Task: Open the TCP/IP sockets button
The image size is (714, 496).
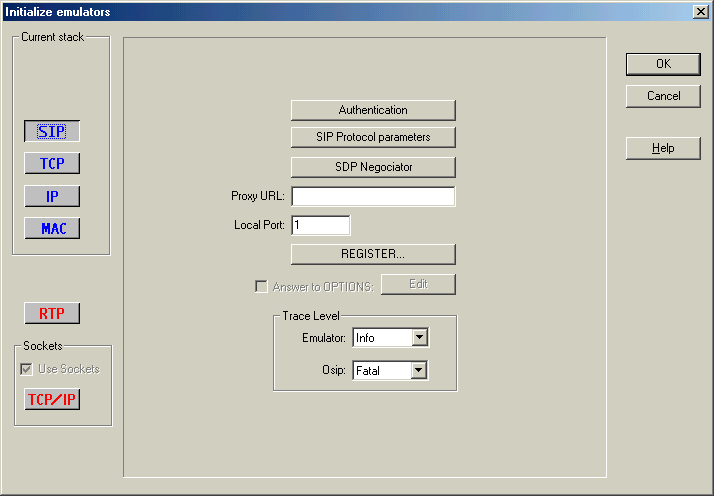Action: coord(52,399)
